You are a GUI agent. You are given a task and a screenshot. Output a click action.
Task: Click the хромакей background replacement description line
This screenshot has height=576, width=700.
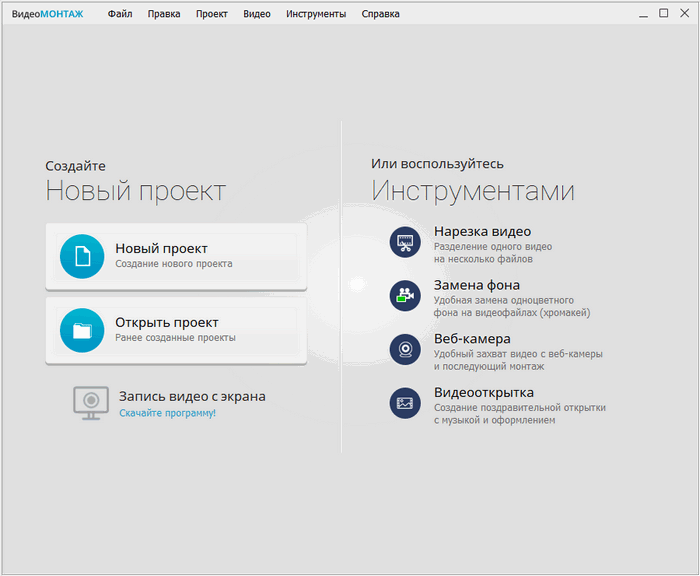512,313
